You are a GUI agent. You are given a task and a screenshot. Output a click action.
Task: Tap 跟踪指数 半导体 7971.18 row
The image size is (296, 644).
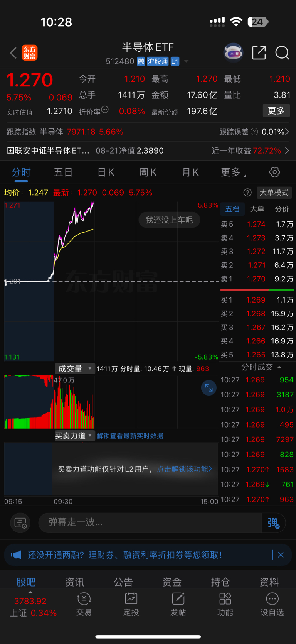coord(65,132)
